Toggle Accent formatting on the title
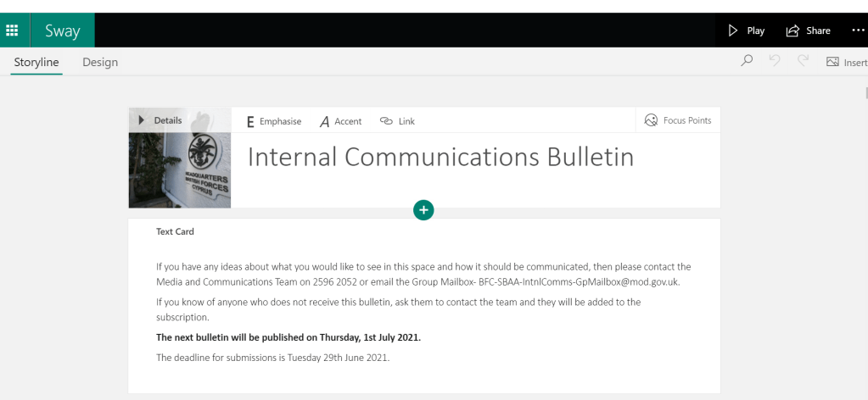The width and height of the screenshot is (868, 400). [340, 121]
